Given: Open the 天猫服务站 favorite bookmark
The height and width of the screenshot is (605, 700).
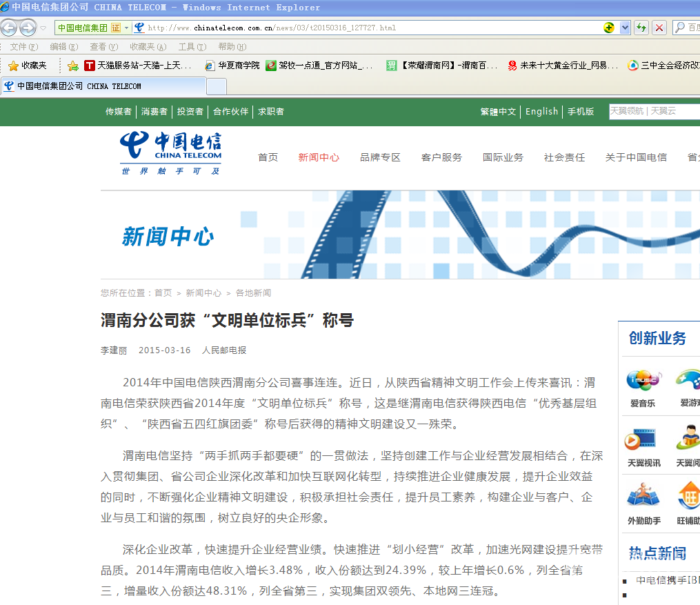Looking at the screenshot, I should point(139,66).
